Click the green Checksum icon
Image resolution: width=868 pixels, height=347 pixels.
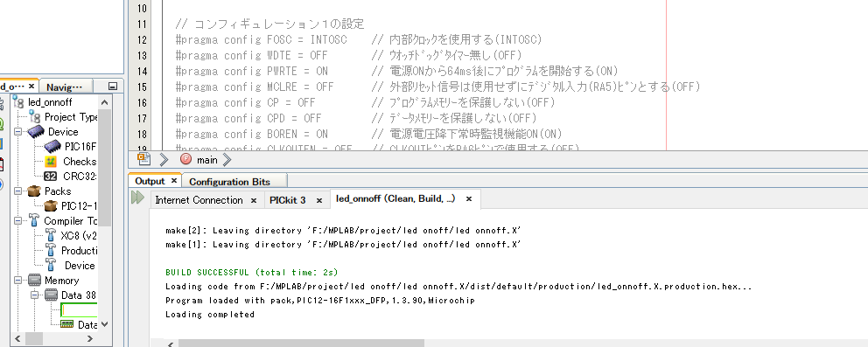[51, 162]
